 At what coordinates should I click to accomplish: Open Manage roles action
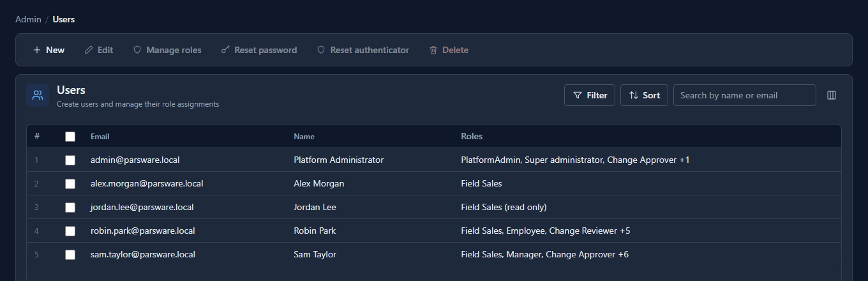[167, 50]
